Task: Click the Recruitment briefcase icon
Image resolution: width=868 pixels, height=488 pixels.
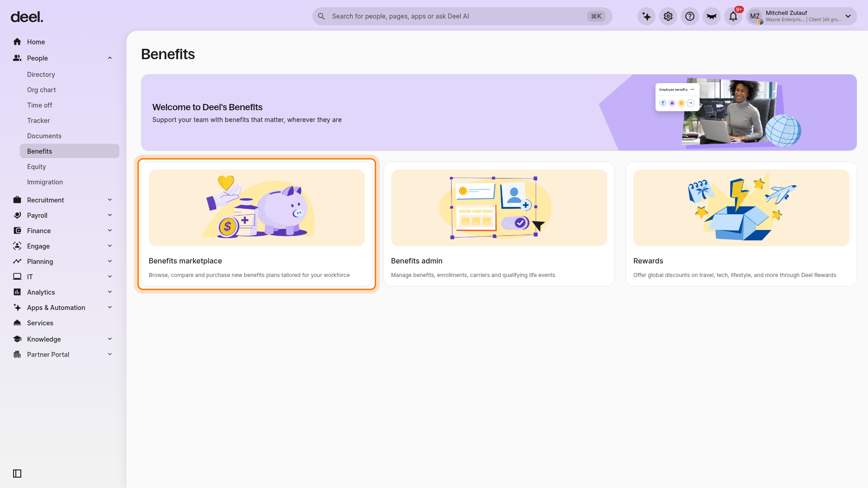Action: (17, 200)
